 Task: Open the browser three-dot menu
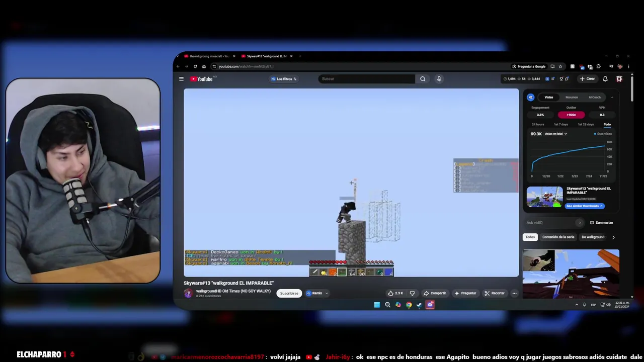point(628,66)
